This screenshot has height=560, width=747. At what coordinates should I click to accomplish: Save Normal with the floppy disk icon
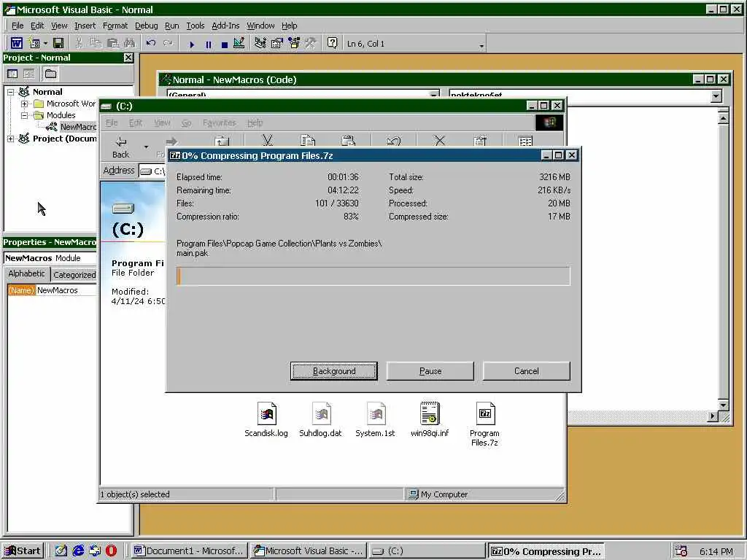click(58, 43)
